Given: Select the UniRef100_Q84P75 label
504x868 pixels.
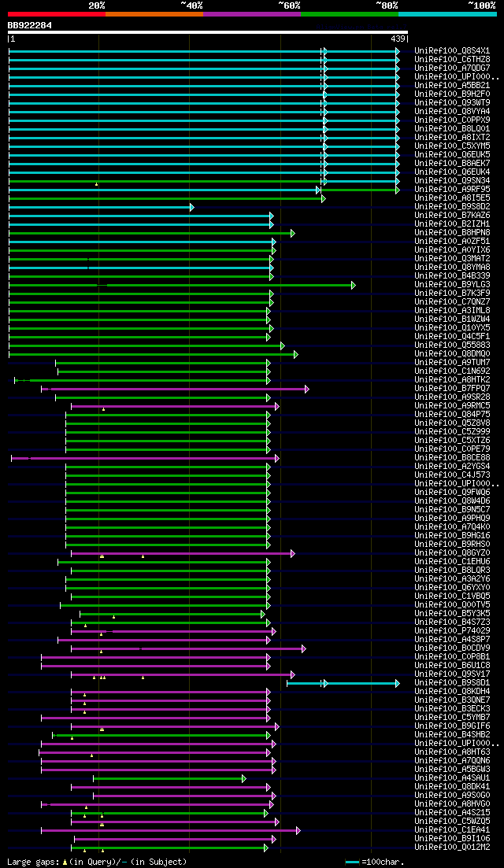Looking at the screenshot, I should click(452, 415).
